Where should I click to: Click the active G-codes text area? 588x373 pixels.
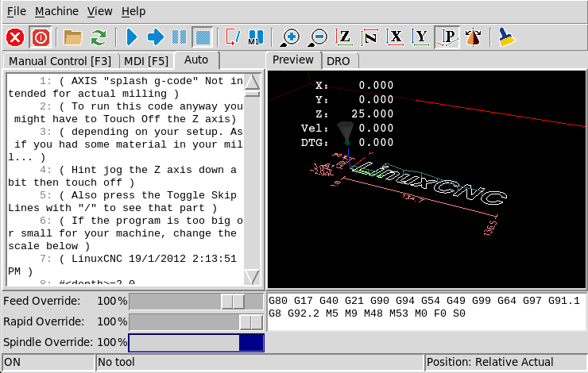pos(427,312)
